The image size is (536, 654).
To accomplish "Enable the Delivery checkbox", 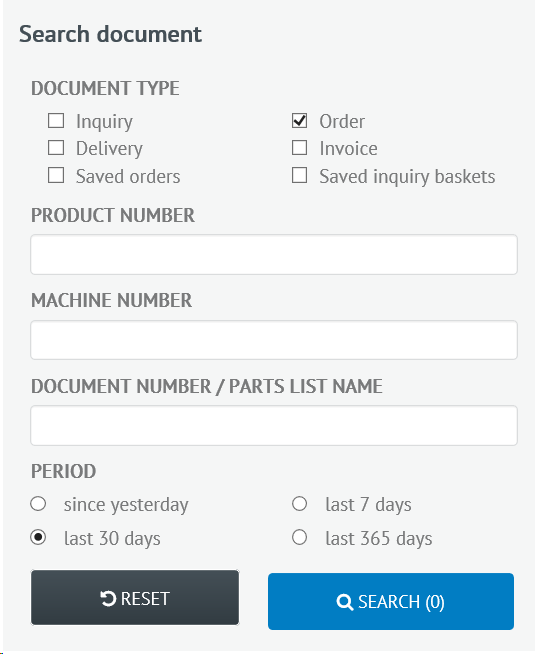I will [x=56, y=148].
